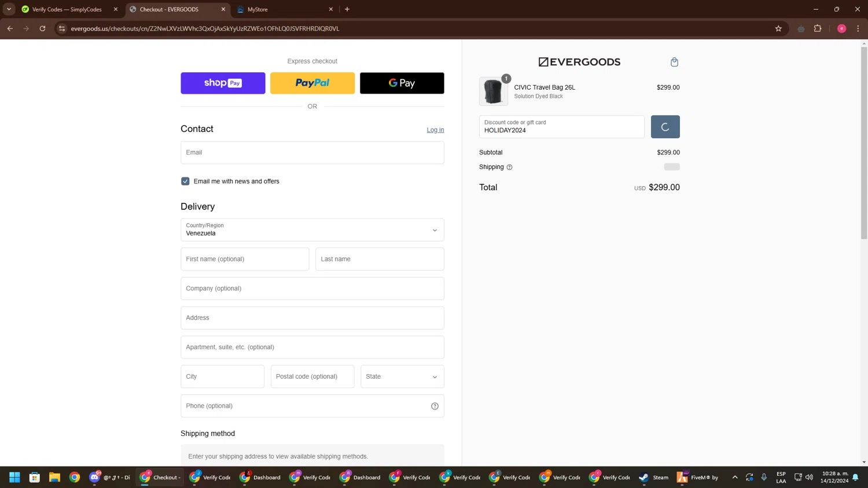Image resolution: width=868 pixels, height=488 pixels.
Task: Bookmark this page with star icon
Action: coord(778,28)
